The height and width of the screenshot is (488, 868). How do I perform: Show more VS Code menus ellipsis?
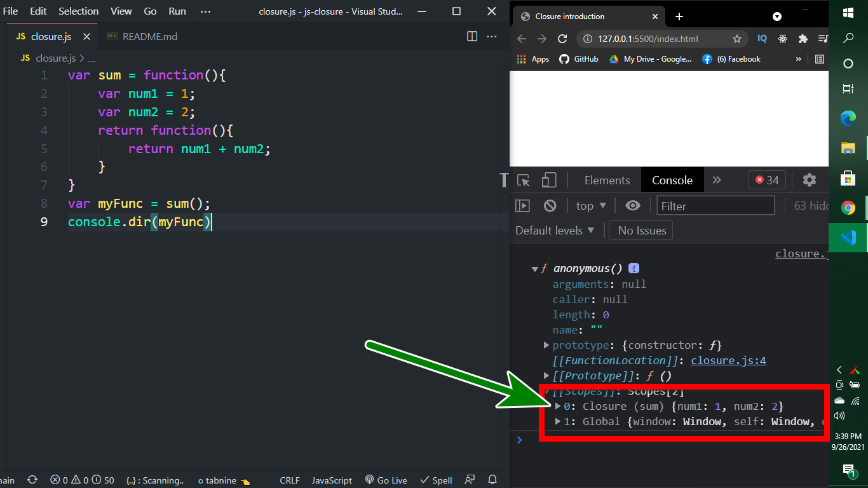(x=205, y=11)
